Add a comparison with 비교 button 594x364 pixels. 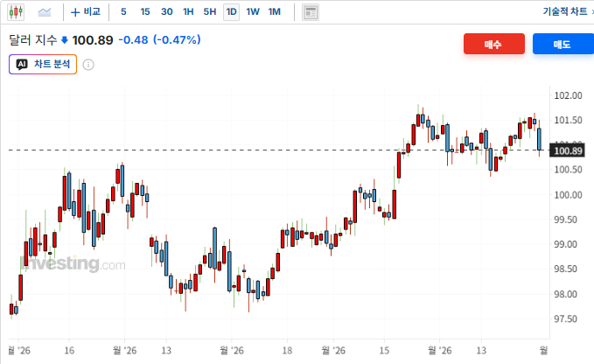86,12
